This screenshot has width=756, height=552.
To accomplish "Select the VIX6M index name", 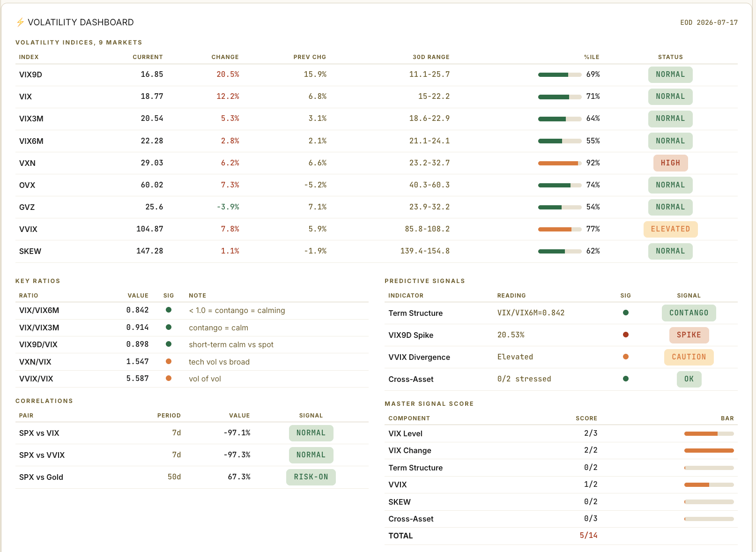I will [x=31, y=141].
